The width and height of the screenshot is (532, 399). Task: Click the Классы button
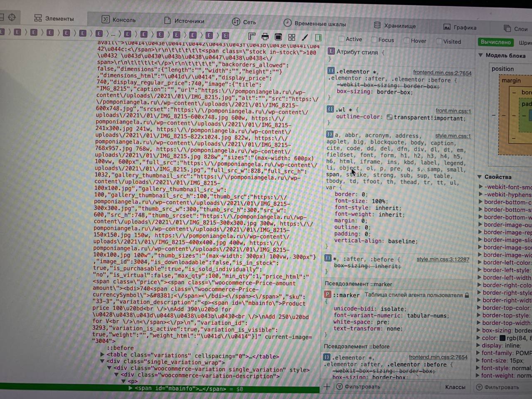(456, 387)
